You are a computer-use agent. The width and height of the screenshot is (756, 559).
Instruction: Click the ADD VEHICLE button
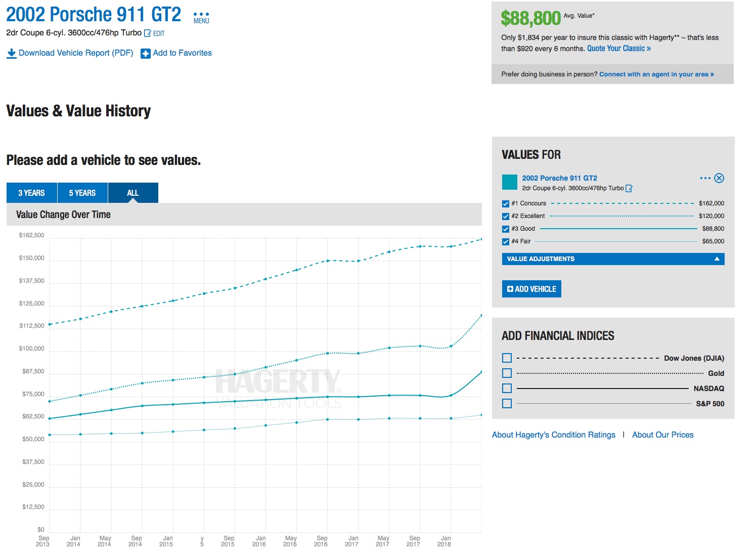tap(531, 289)
